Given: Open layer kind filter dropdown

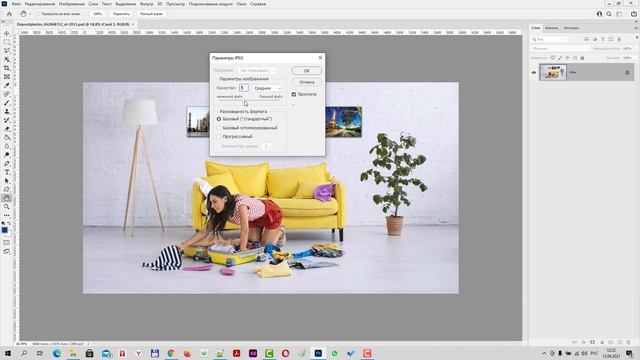Looking at the screenshot, I should click(551, 39).
